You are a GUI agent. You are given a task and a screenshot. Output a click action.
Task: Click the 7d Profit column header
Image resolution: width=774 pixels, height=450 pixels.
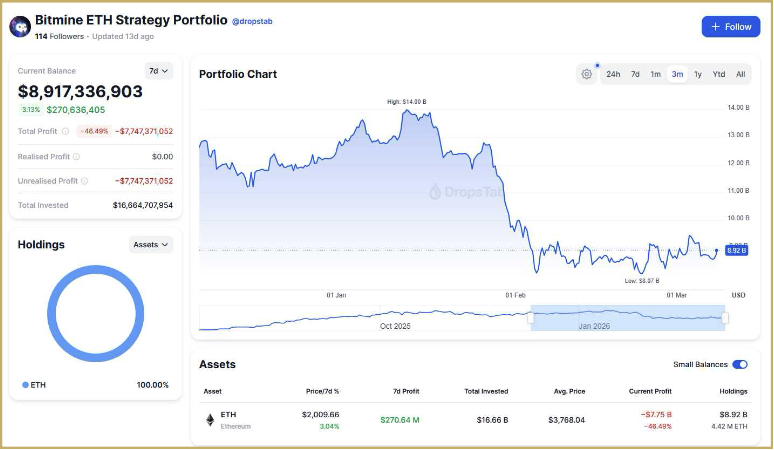[406, 391]
